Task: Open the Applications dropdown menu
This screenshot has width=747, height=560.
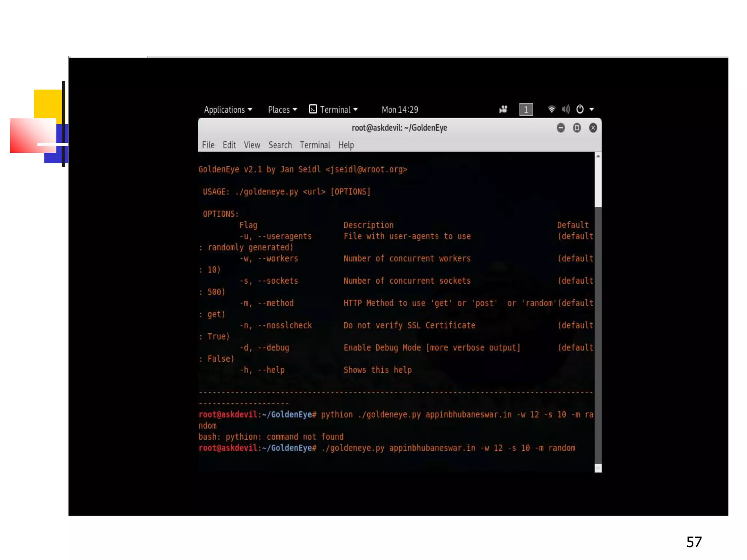Action: pyautogui.click(x=228, y=110)
